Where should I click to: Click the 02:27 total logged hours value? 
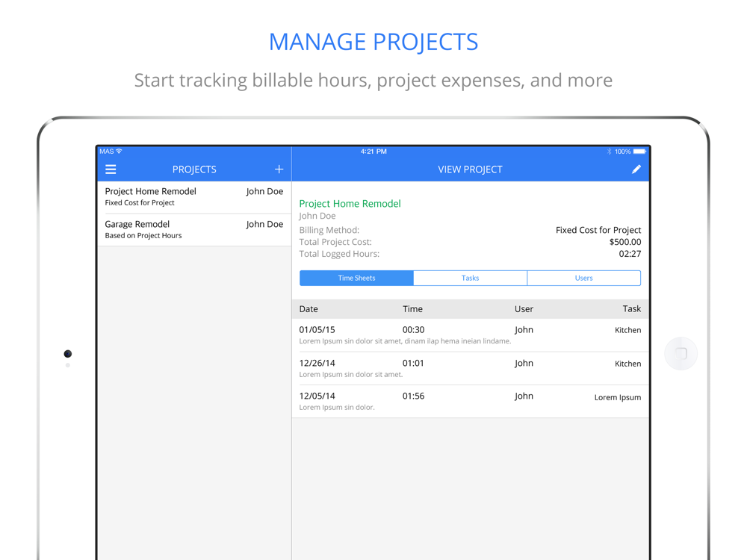click(630, 254)
